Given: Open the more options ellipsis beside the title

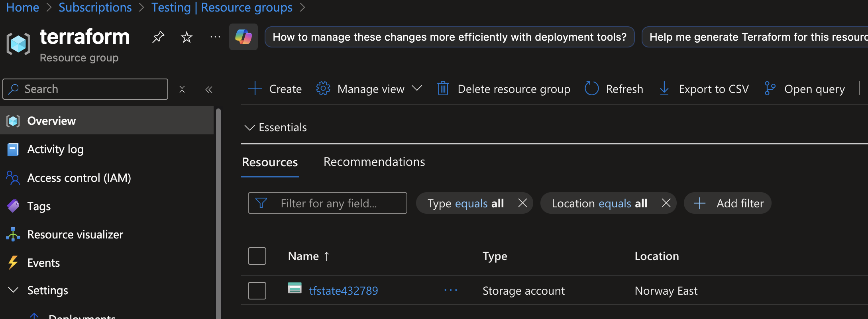Looking at the screenshot, I should tap(215, 37).
